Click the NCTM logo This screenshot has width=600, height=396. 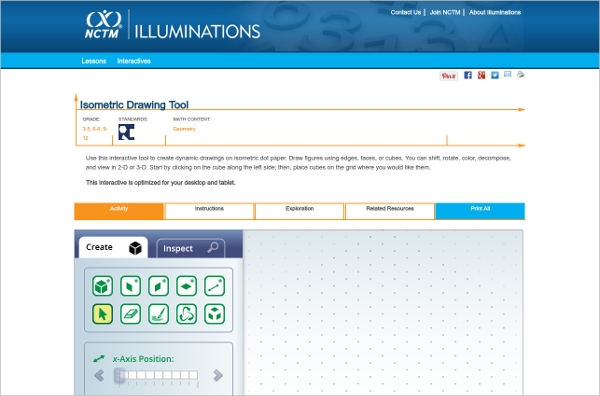[x=103, y=24]
